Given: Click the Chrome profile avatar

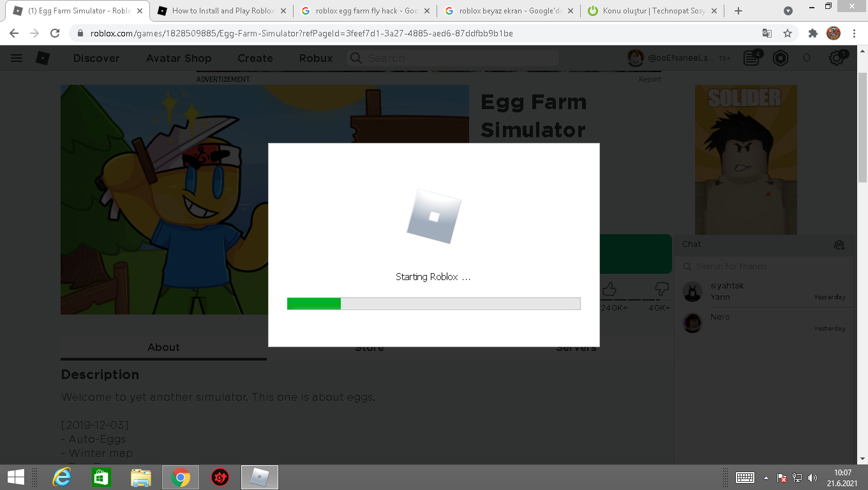Looking at the screenshot, I should 833,33.
